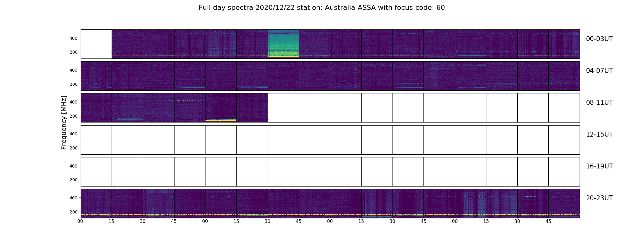Select the "12-15UT" row label
This screenshot has height=245, width=644.
tap(599, 134)
